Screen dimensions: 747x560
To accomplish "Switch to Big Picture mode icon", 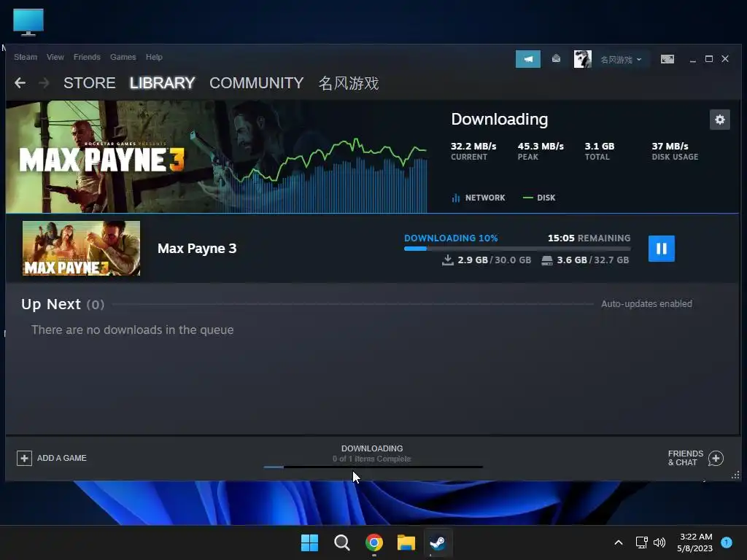I will pyautogui.click(x=667, y=59).
